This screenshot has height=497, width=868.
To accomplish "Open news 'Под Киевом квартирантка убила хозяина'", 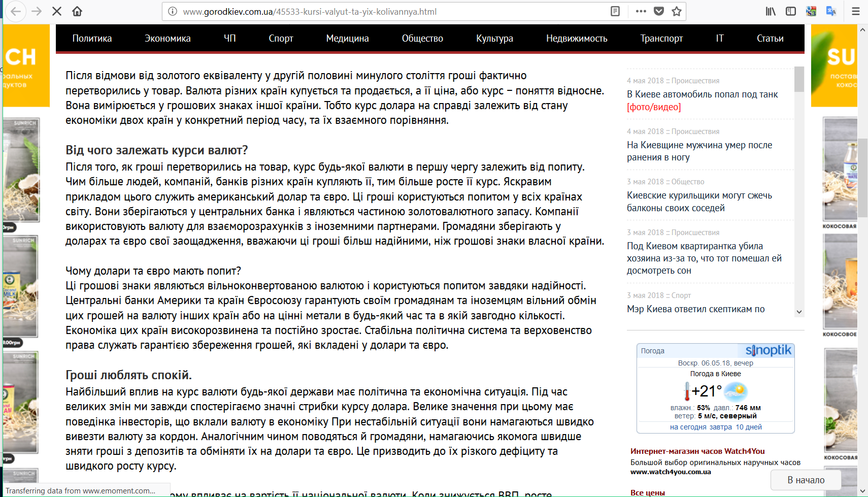I will click(x=704, y=258).
